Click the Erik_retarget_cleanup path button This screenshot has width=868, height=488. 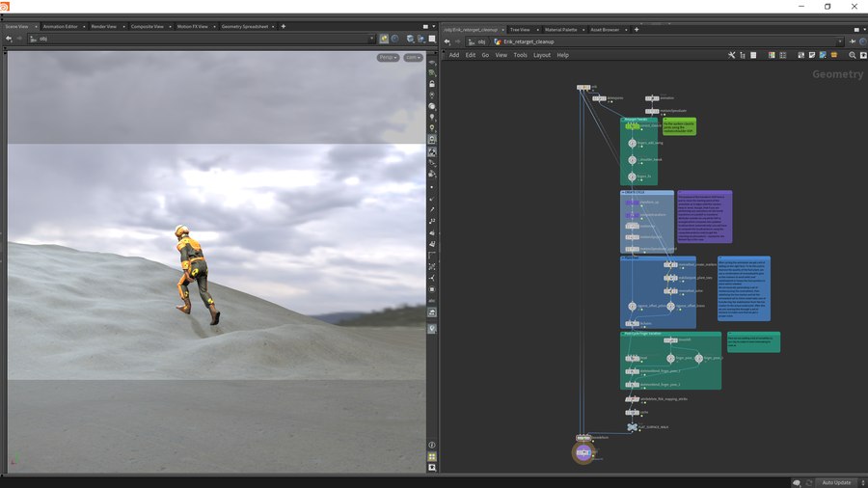[x=529, y=42]
